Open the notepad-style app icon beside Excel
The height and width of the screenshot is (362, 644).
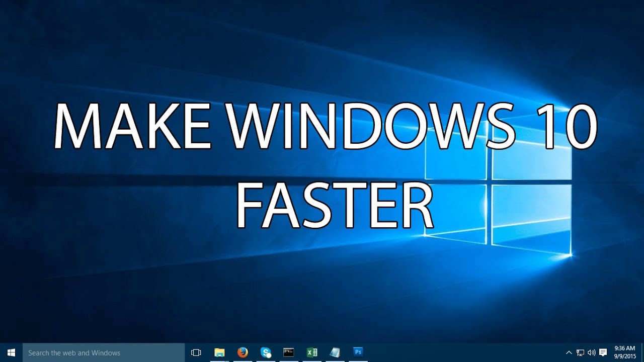pos(335,352)
